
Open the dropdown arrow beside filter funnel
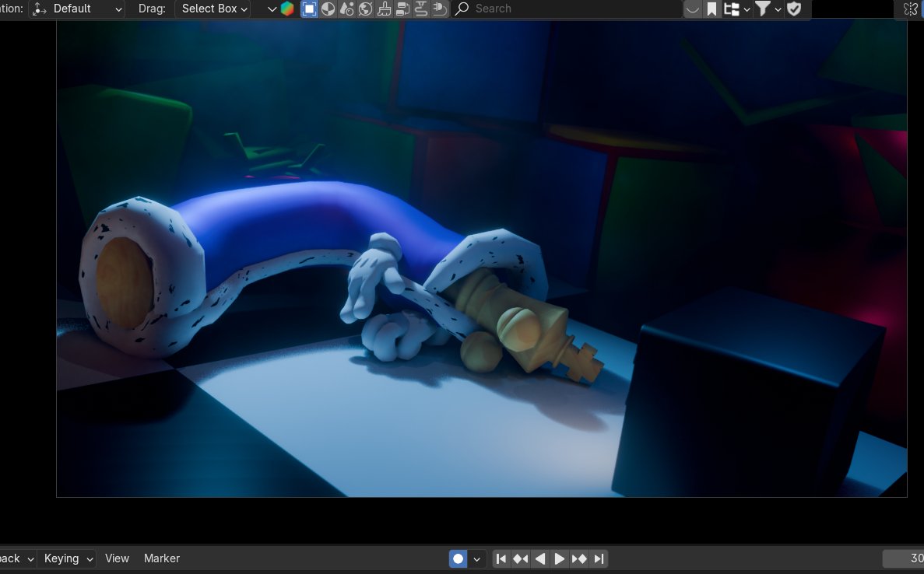tap(778, 9)
